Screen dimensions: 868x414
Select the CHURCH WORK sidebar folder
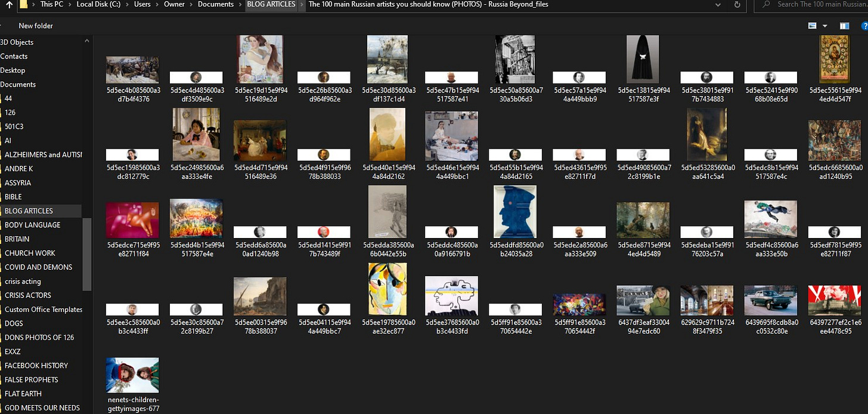(x=30, y=253)
